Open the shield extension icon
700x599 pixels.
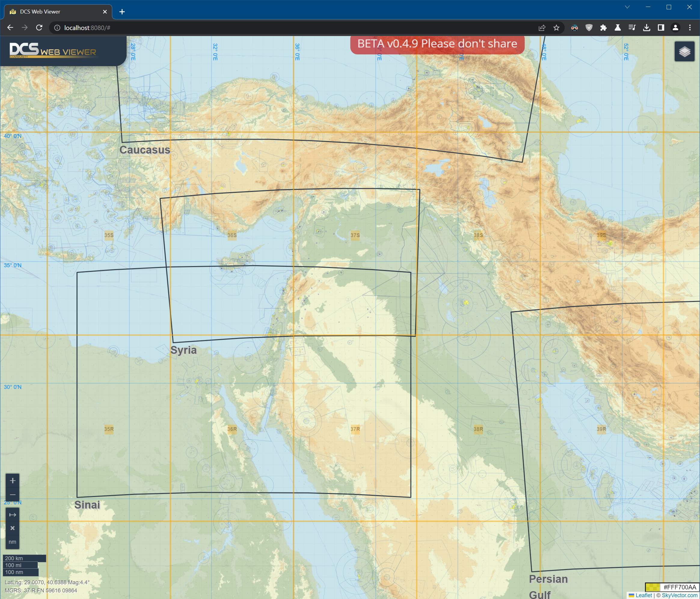point(589,28)
